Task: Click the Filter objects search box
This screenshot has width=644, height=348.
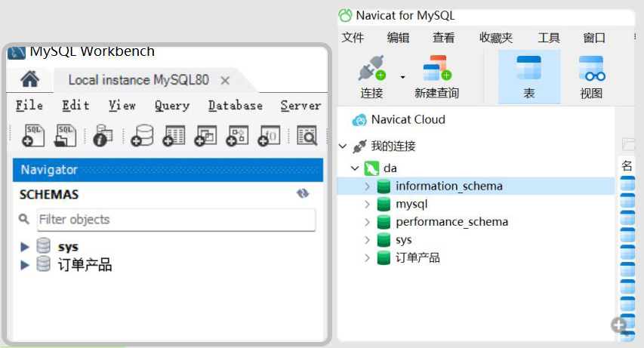Action: [176, 220]
